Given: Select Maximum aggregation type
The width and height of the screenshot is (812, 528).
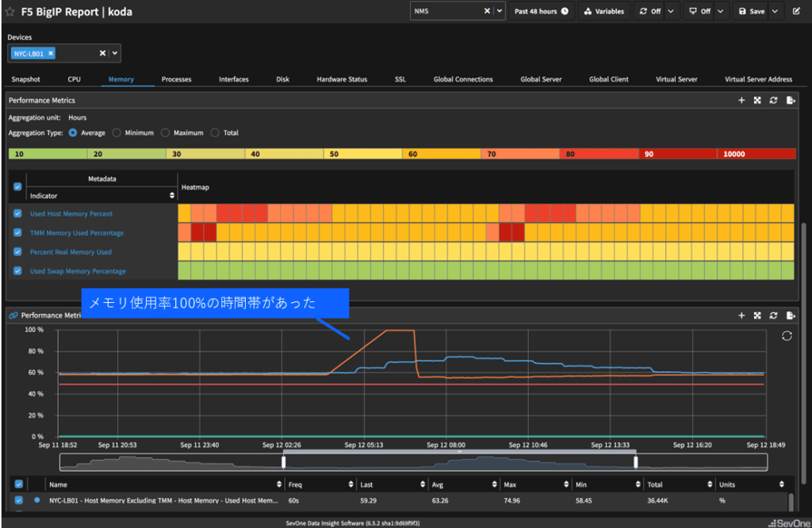Looking at the screenshot, I should tap(166, 133).
